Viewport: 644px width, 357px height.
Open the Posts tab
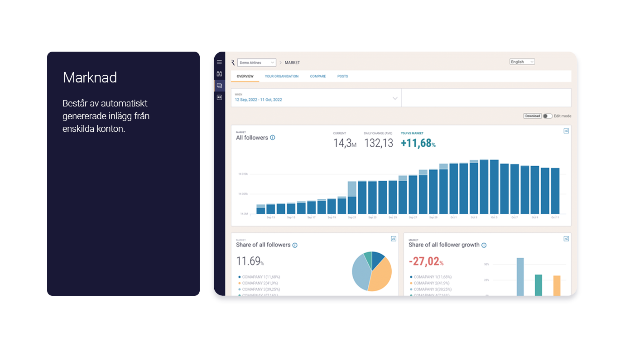(343, 76)
